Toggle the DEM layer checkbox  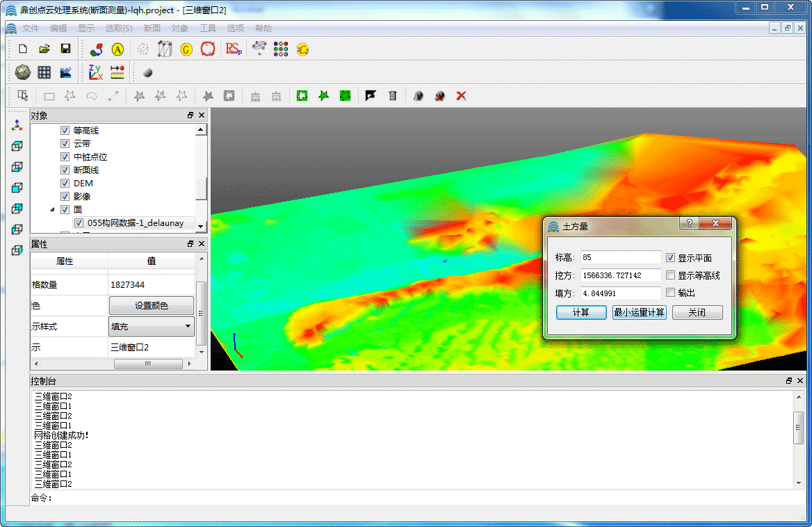[65, 184]
